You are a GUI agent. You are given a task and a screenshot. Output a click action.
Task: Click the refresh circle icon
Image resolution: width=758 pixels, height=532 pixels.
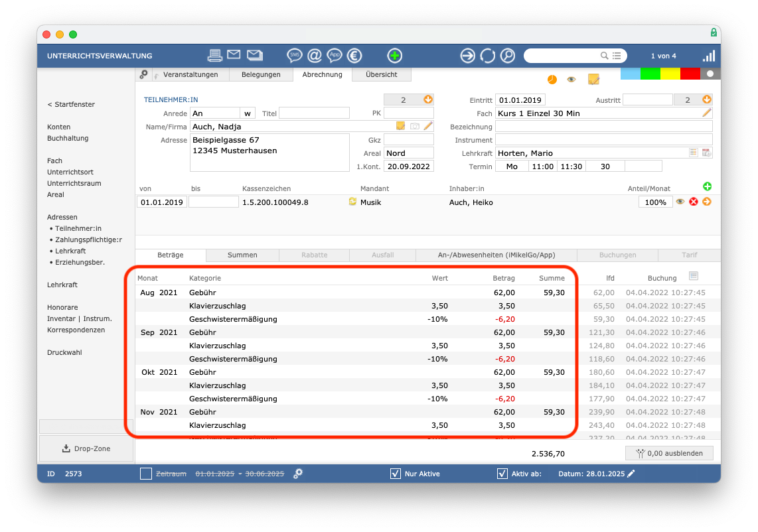pyautogui.click(x=487, y=56)
